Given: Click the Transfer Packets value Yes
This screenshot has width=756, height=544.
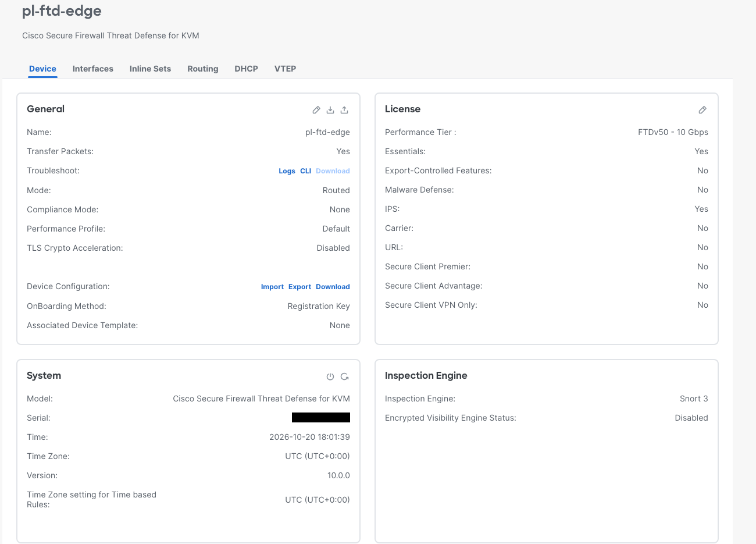Looking at the screenshot, I should coord(343,151).
